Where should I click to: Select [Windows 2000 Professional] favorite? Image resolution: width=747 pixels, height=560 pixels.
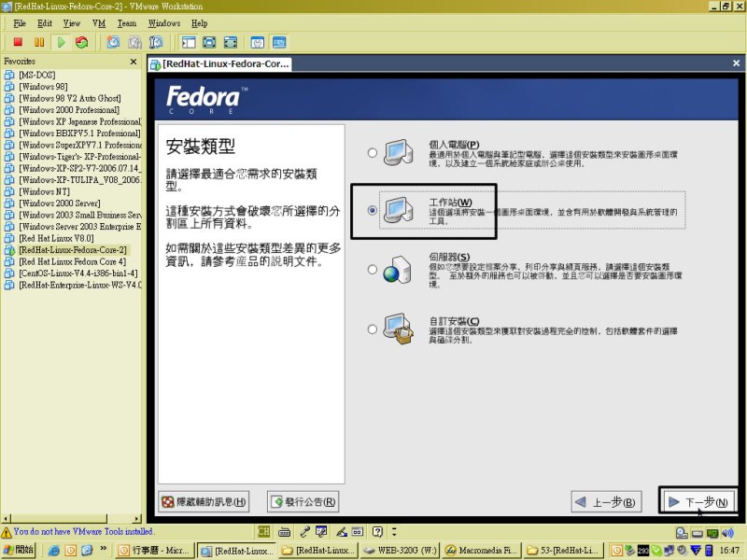click(x=69, y=110)
